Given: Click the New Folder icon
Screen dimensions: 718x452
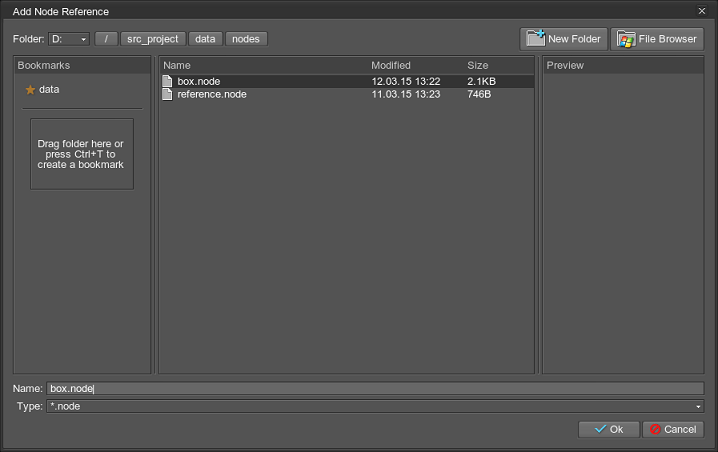Looking at the screenshot, I should click(x=534, y=39).
